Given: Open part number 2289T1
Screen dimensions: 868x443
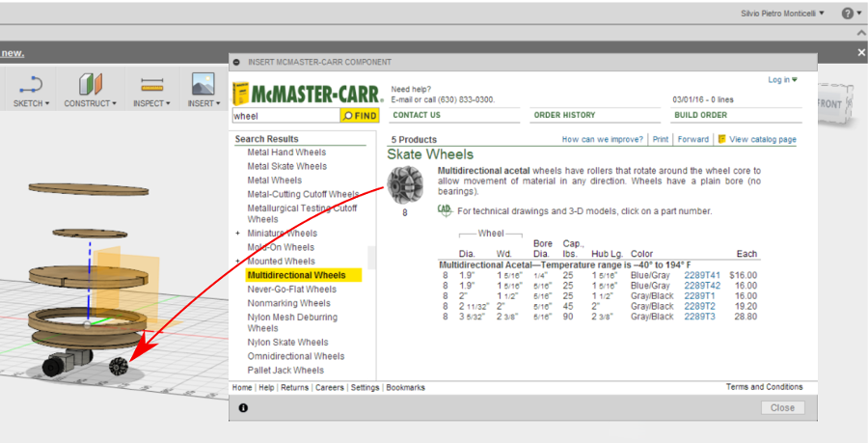Looking at the screenshot, I should pyautogui.click(x=700, y=295).
